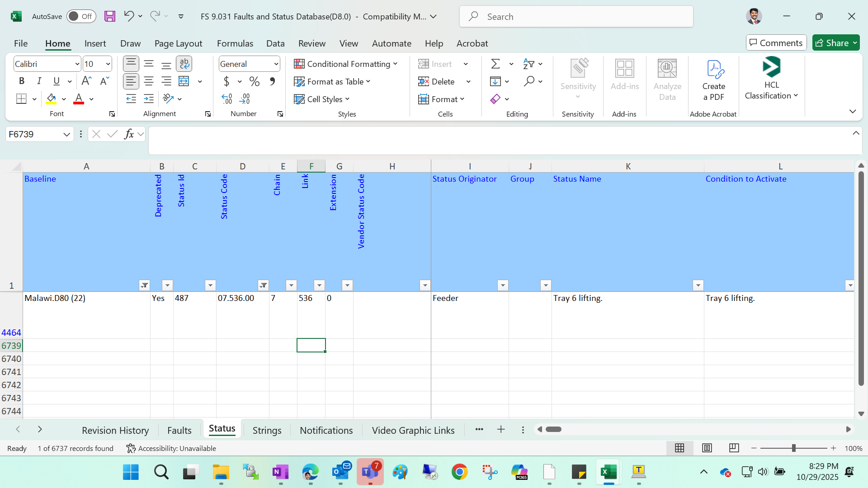Expand the Number Format dropdown
Image resolution: width=868 pixels, height=488 pixels.
(276, 64)
